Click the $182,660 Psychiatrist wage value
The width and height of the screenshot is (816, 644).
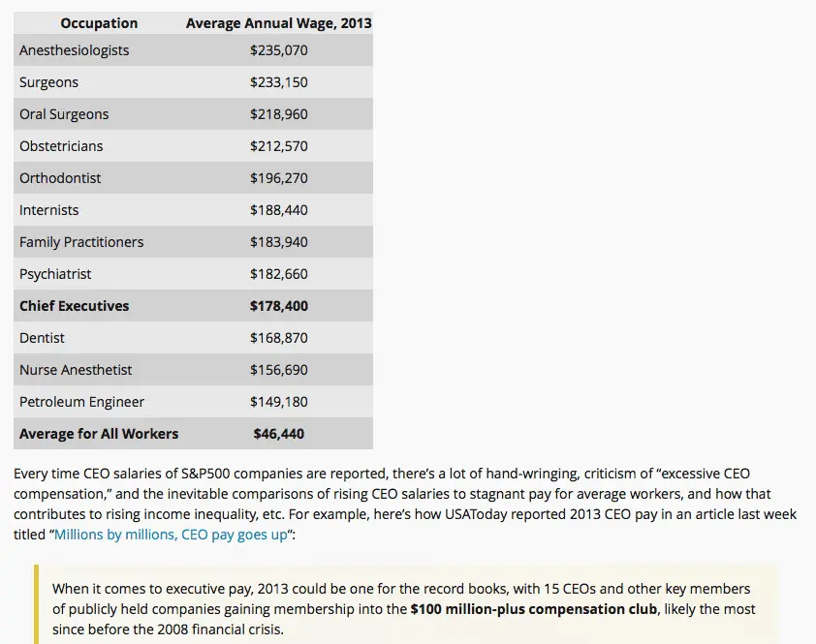pos(279,274)
